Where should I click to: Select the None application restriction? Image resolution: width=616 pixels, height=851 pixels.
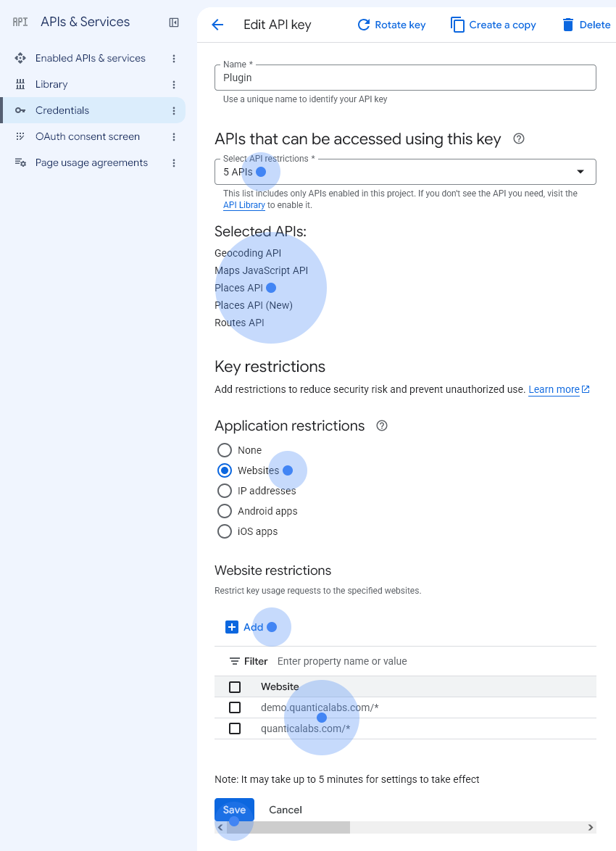click(x=225, y=450)
